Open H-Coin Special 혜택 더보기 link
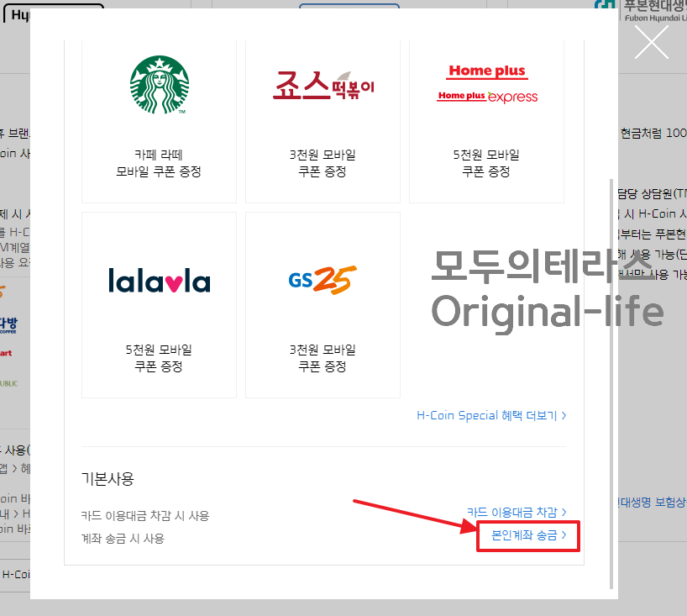This screenshot has height=616, width=687. click(491, 415)
